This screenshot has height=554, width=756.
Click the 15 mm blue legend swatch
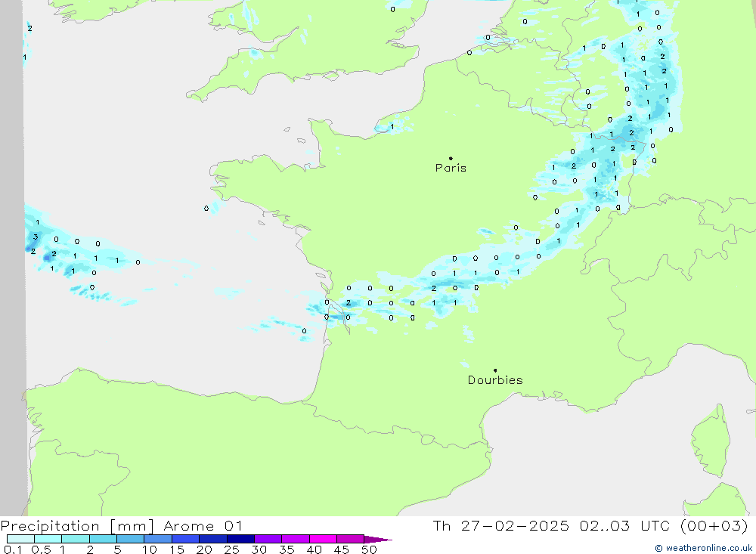coord(186,539)
